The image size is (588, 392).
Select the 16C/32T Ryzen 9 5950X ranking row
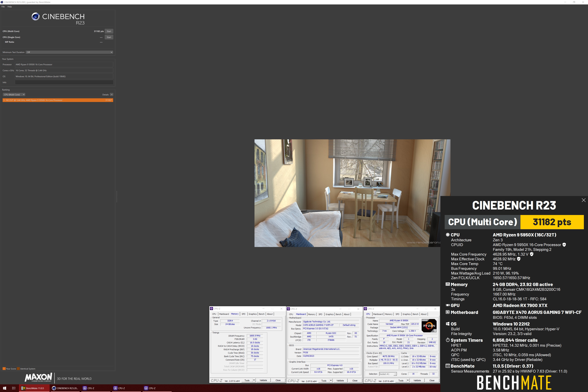point(58,100)
